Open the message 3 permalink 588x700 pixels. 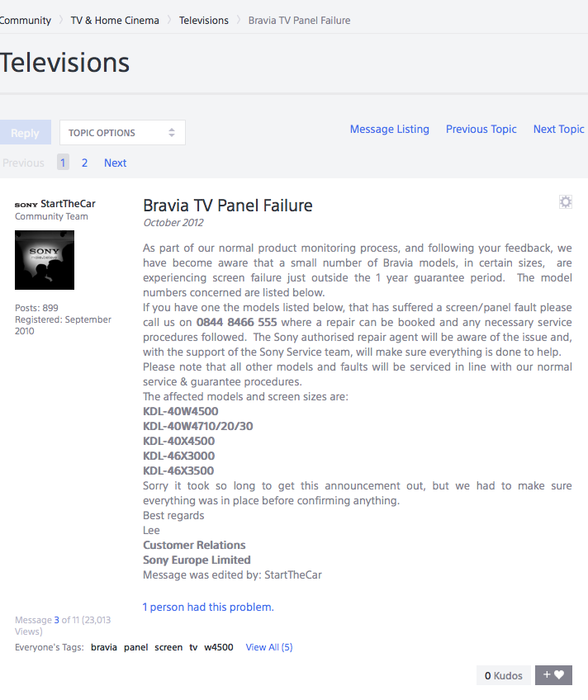(57, 620)
